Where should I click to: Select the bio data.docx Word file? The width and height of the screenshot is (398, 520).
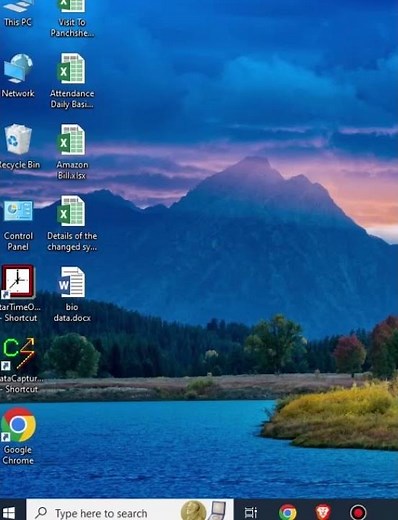tap(72, 295)
